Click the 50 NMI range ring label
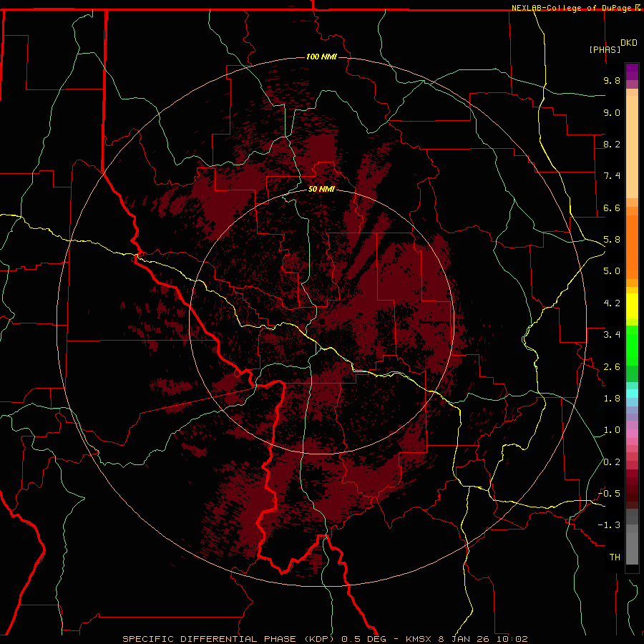 pyautogui.click(x=321, y=189)
